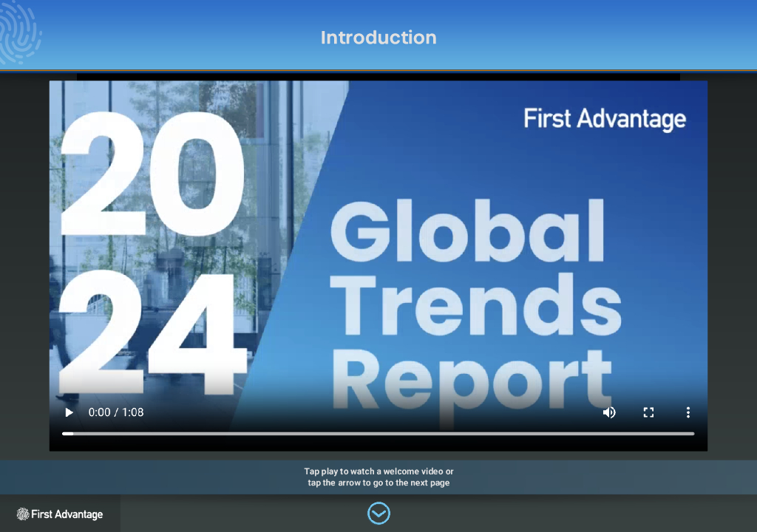Open the video more options menu
Viewport: 757px width, 532px height.
tap(688, 412)
